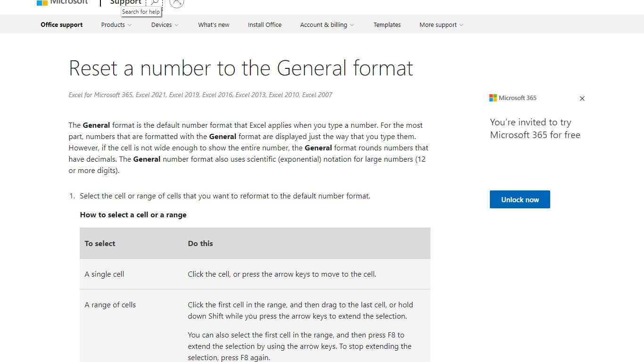Close the Microsoft 365 promo panel
The height and width of the screenshot is (362, 644).
click(582, 99)
